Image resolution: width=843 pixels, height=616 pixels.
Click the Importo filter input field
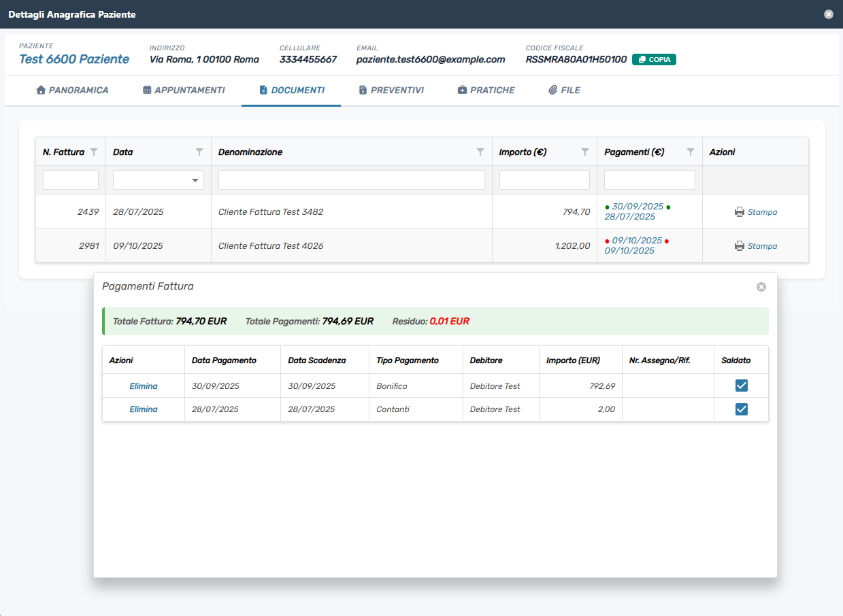544,180
